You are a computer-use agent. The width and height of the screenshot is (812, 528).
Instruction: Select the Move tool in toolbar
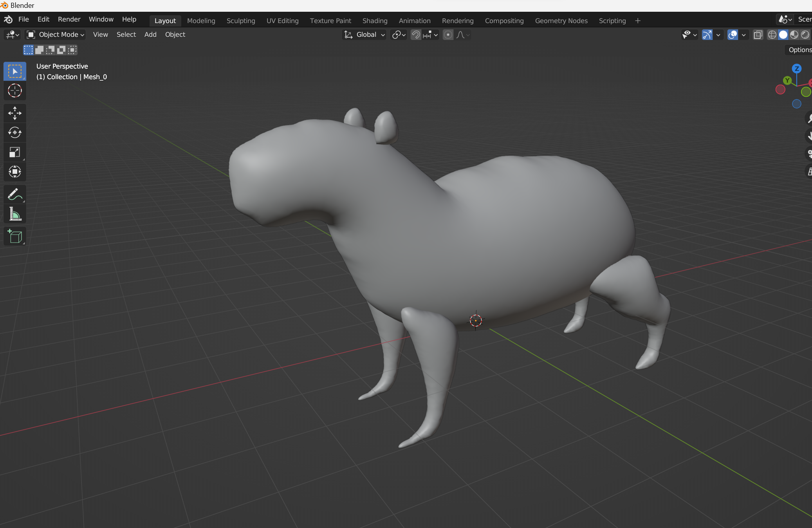[x=14, y=113]
